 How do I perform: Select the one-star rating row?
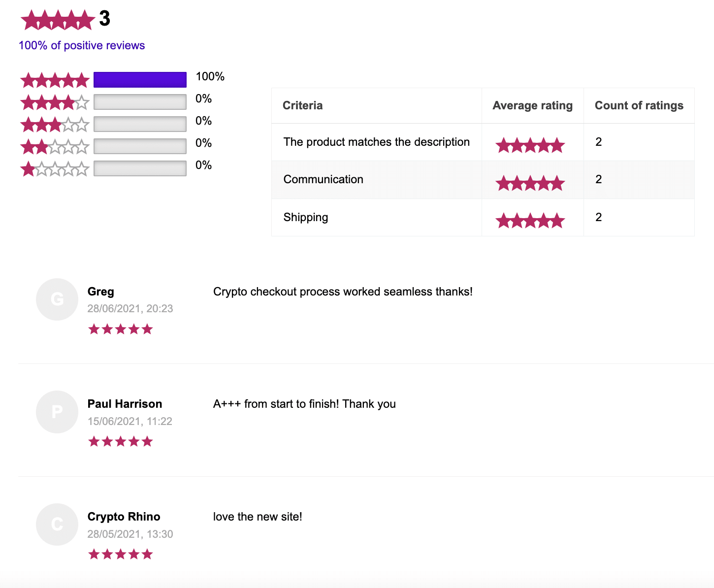point(116,168)
